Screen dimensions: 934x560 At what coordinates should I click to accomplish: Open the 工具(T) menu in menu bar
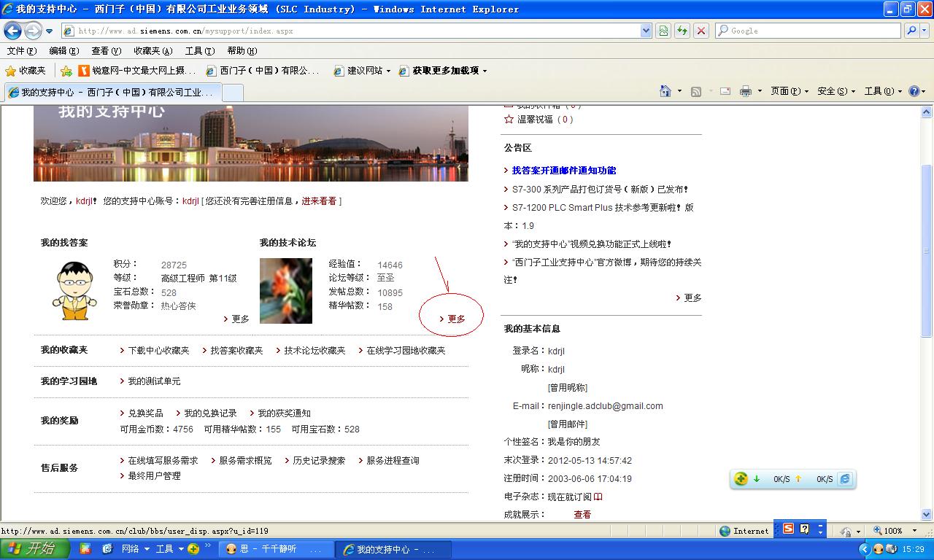200,51
